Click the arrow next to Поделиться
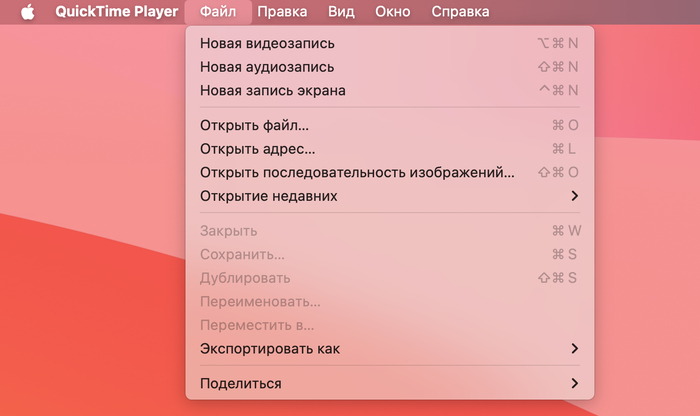700x416 pixels. pyautogui.click(x=574, y=383)
